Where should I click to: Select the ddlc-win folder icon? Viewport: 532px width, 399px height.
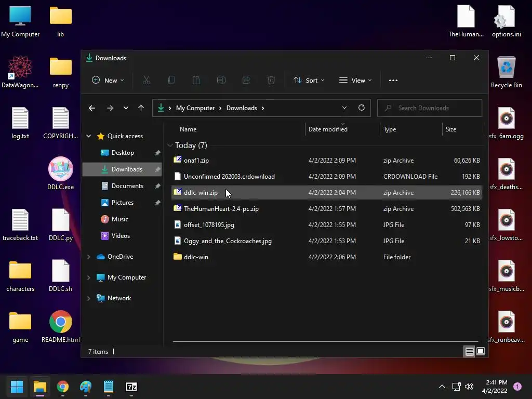pos(178,257)
